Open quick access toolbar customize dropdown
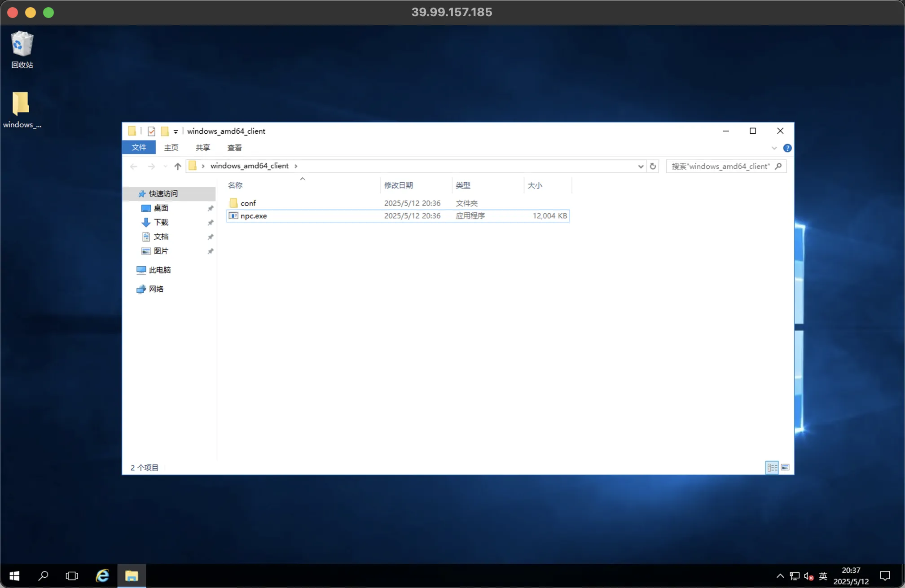Screen dimensions: 905x588 click(176, 132)
